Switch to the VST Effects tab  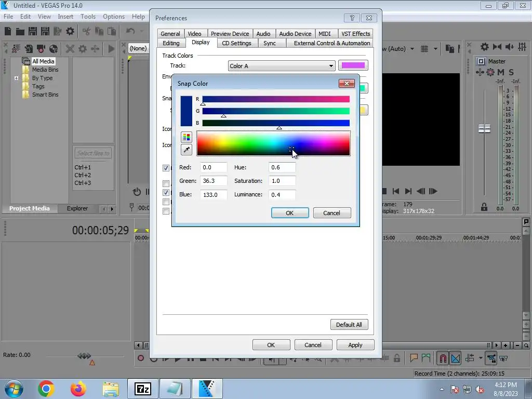tap(355, 34)
